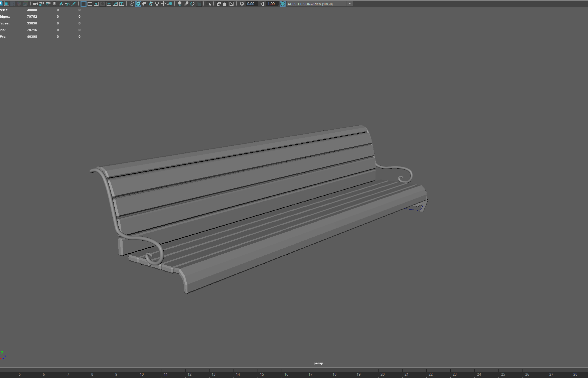
Task: Click Screen Space Ambient Occlusion icon
Action: (180, 4)
